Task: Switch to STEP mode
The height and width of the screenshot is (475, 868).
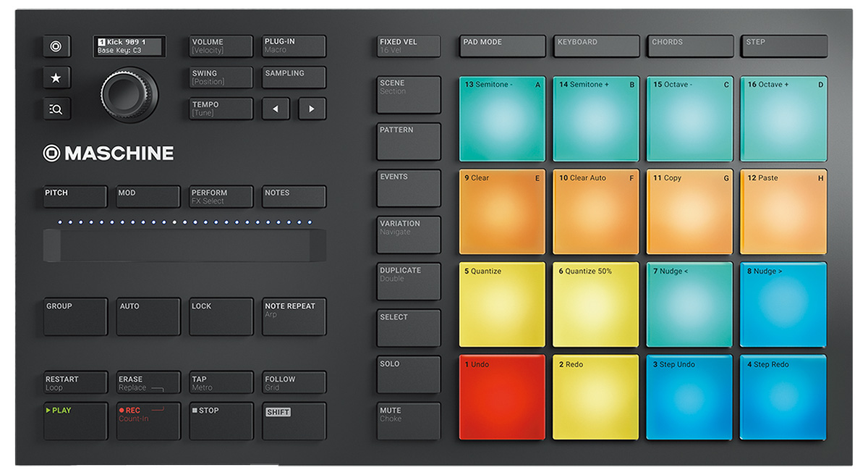Action: [784, 46]
